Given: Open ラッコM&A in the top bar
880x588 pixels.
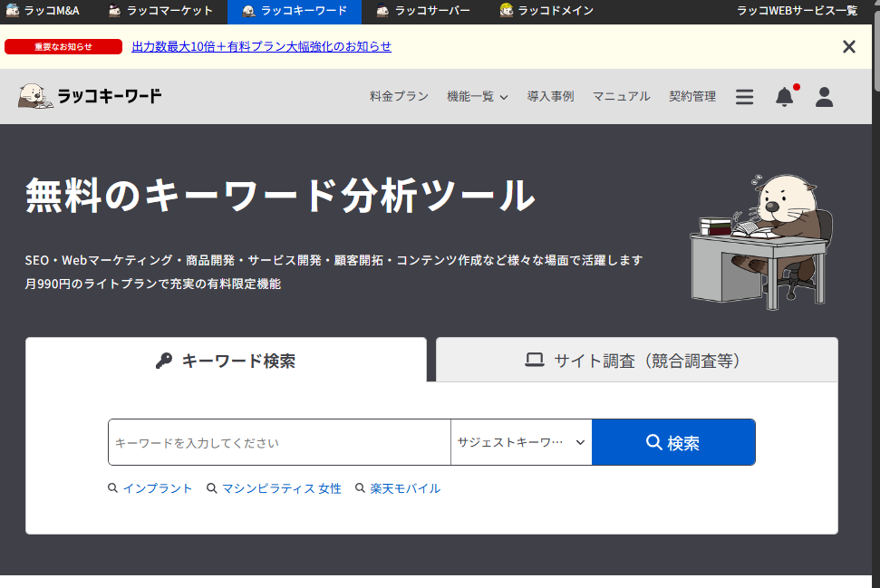Looking at the screenshot, I should click(43, 11).
